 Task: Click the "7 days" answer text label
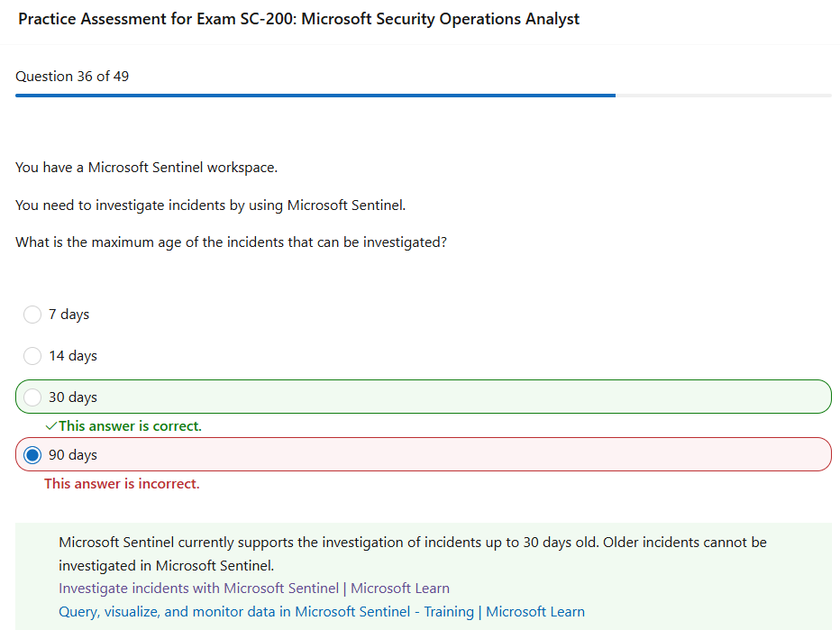(69, 315)
